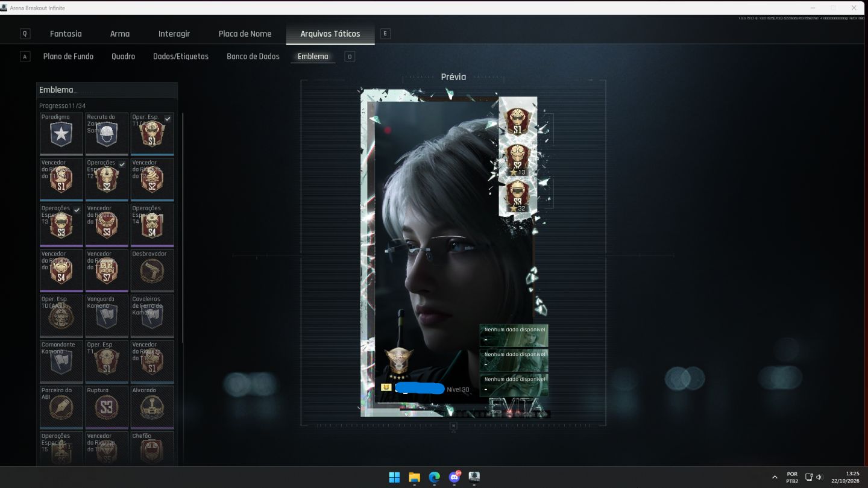This screenshot has width=868, height=488.
Task: Uncheck the checkmark on Operações Especiais T2 emblem
Action: 122,164
